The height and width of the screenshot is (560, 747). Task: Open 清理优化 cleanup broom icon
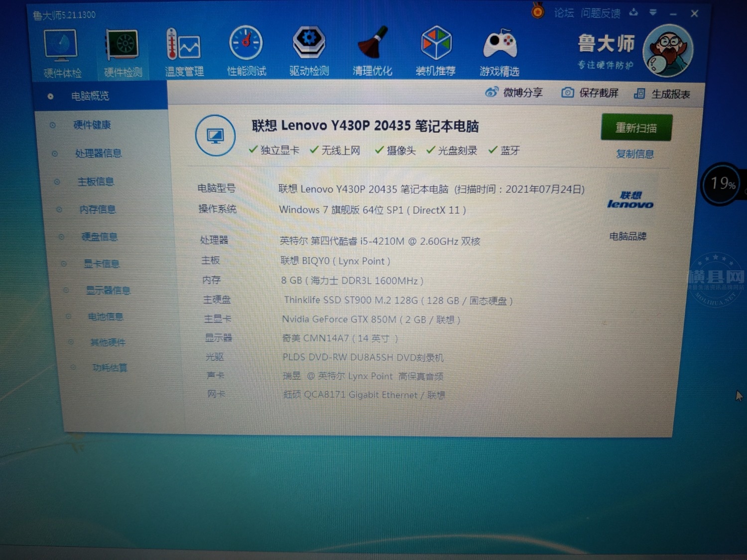coord(372,51)
